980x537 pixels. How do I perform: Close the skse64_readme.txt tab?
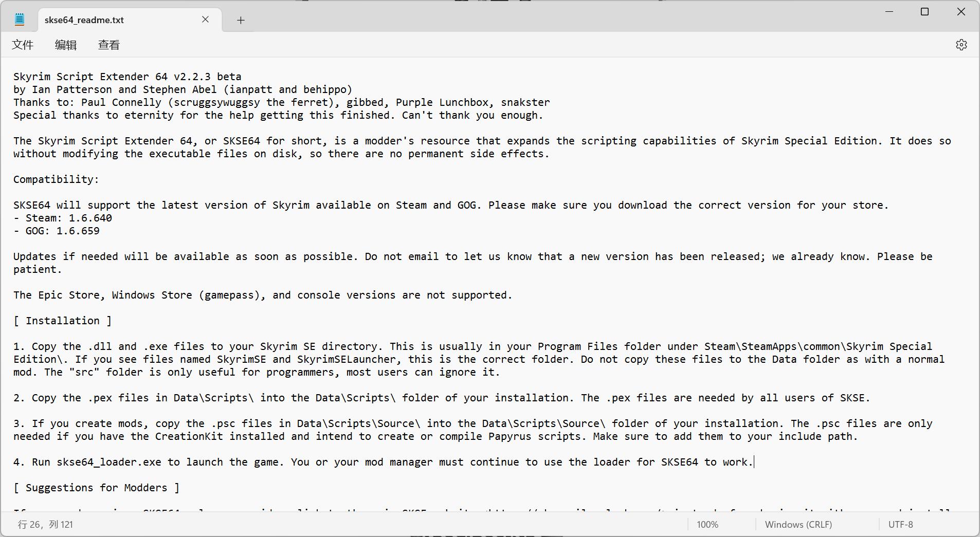coord(205,20)
